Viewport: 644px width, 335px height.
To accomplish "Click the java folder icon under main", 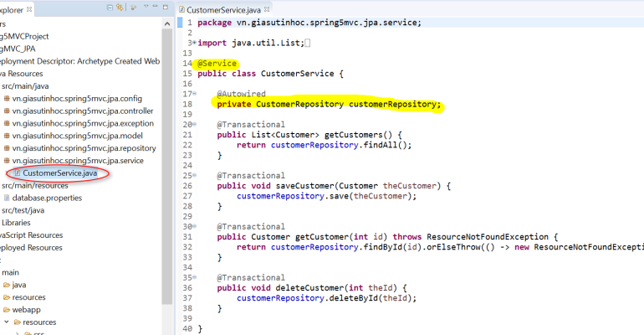I will coord(7,285).
